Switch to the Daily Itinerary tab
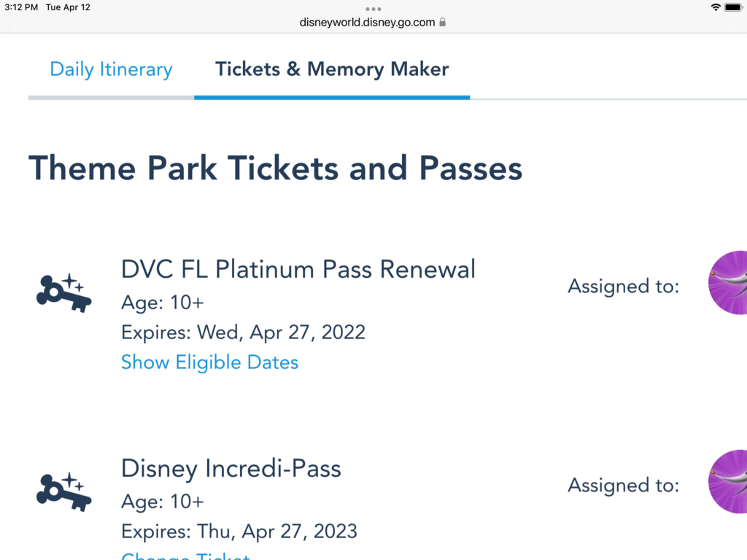 pyautogui.click(x=110, y=69)
